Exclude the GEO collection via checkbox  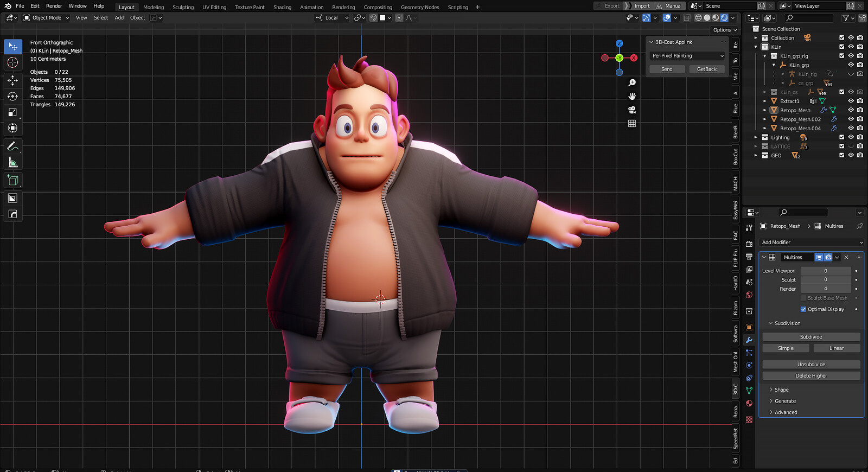pyautogui.click(x=841, y=156)
